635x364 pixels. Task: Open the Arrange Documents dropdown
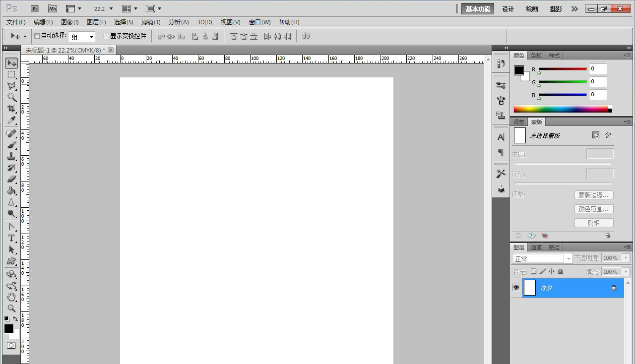[129, 8]
